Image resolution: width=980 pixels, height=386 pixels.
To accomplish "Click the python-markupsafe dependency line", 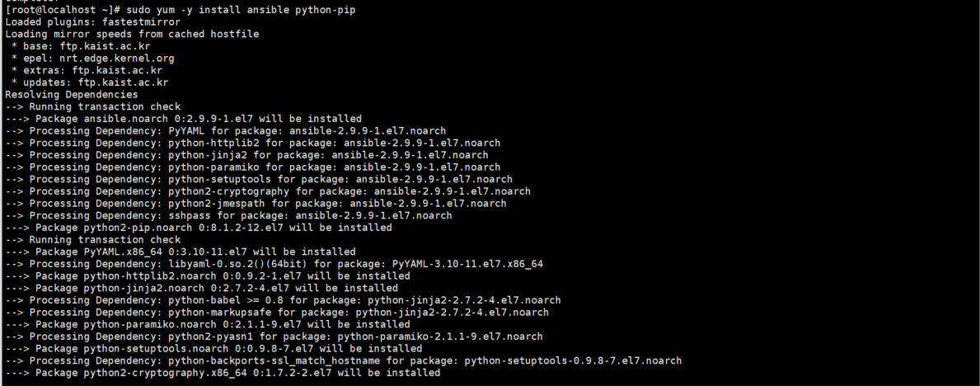I will click(x=277, y=312).
